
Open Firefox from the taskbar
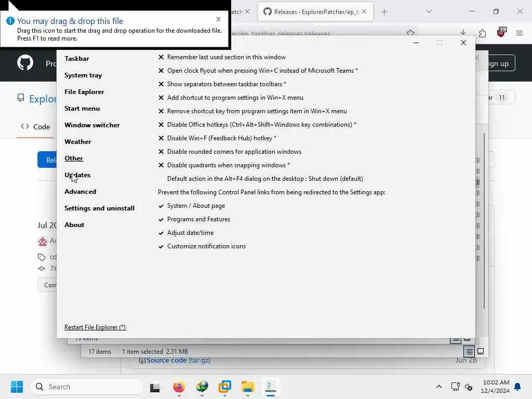point(179,387)
